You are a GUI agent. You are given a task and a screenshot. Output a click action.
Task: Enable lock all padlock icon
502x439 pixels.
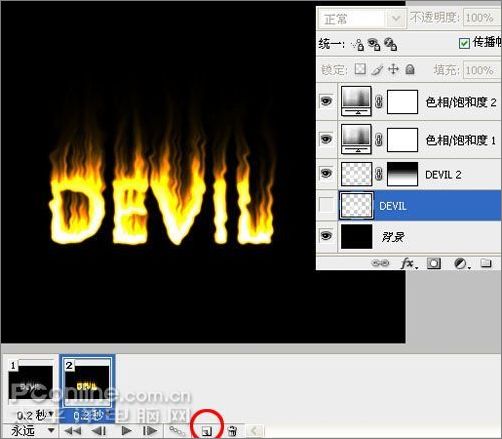point(410,69)
